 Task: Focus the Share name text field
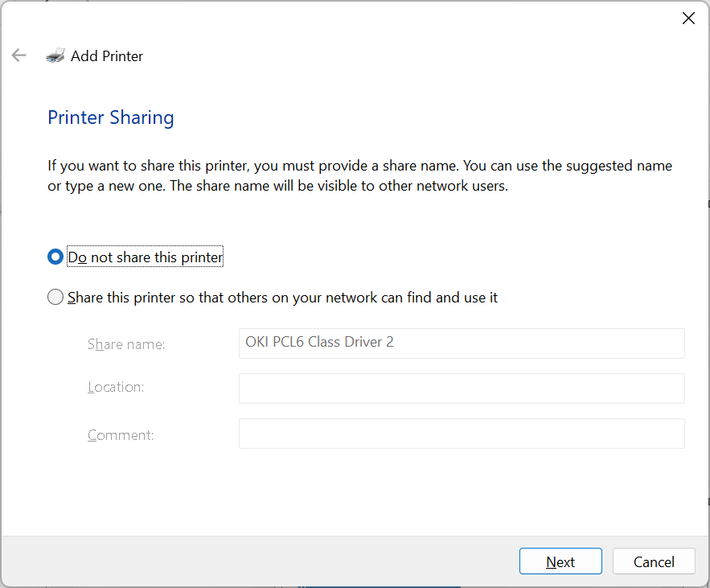(x=462, y=343)
